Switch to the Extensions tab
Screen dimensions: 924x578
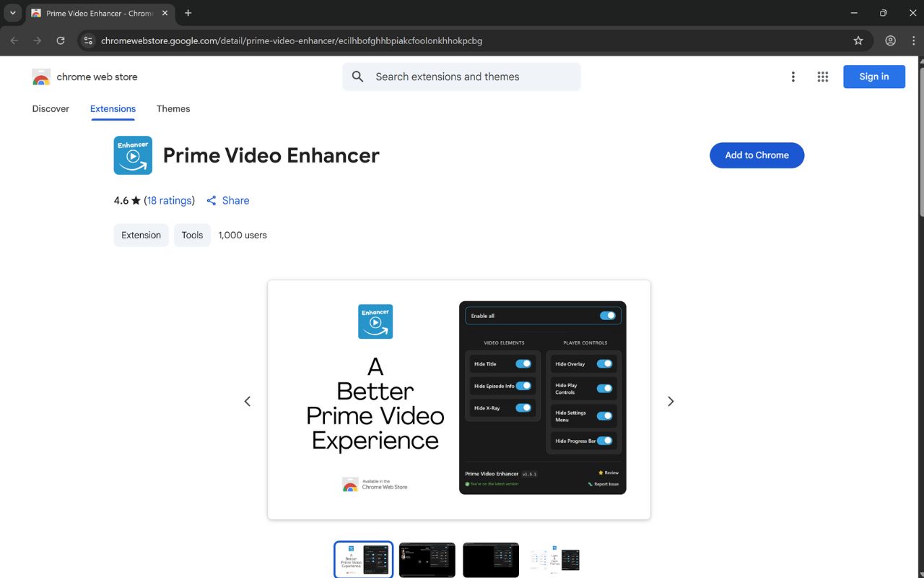point(113,109)
